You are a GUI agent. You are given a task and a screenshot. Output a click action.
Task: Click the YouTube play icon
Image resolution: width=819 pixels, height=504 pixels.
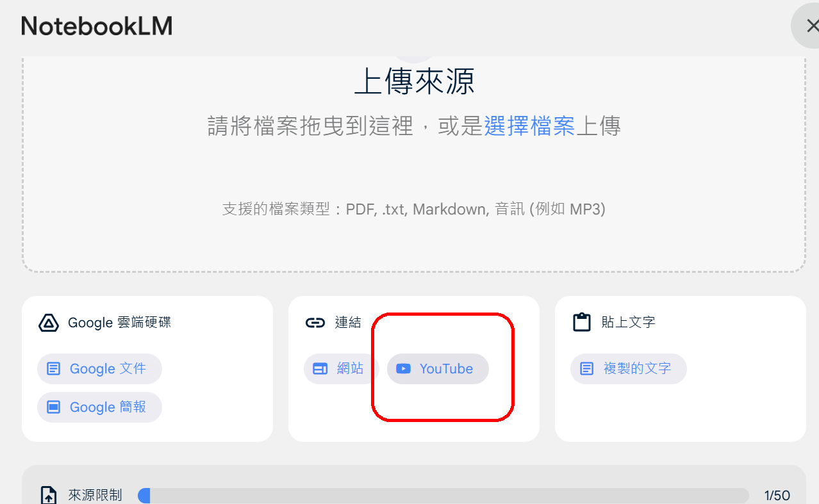[403, 369]
